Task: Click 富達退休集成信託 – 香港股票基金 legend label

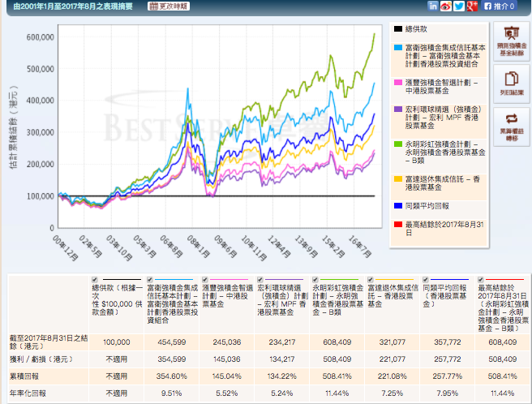Action: 443,183
